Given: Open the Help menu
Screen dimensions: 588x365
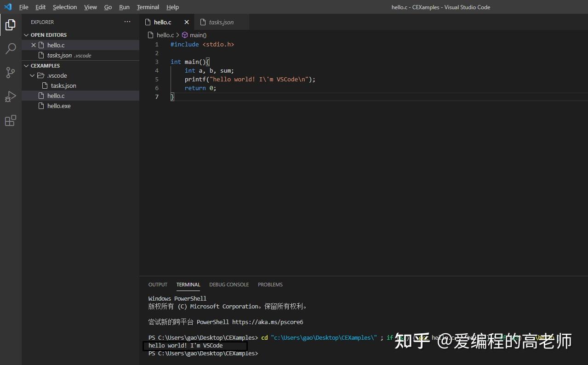Looking at the screenshot, I should [x=172, y=7].
